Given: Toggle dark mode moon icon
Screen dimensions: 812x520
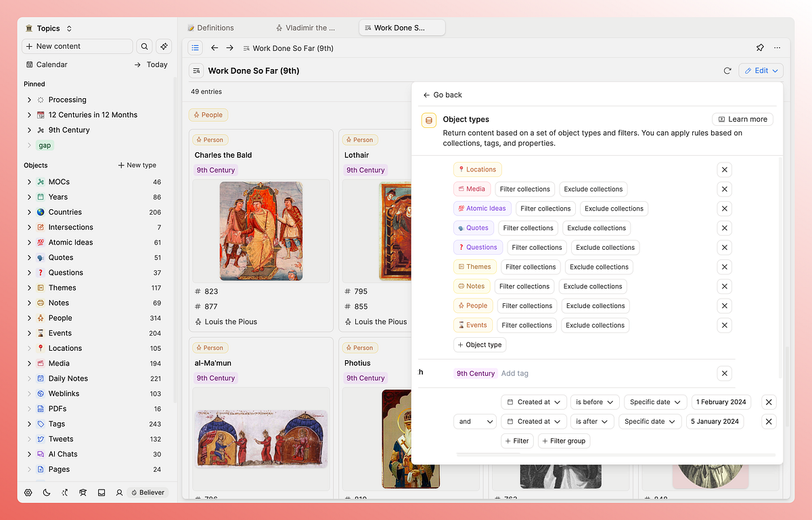Looking at the screenshot, I should [x=47, y=492].
